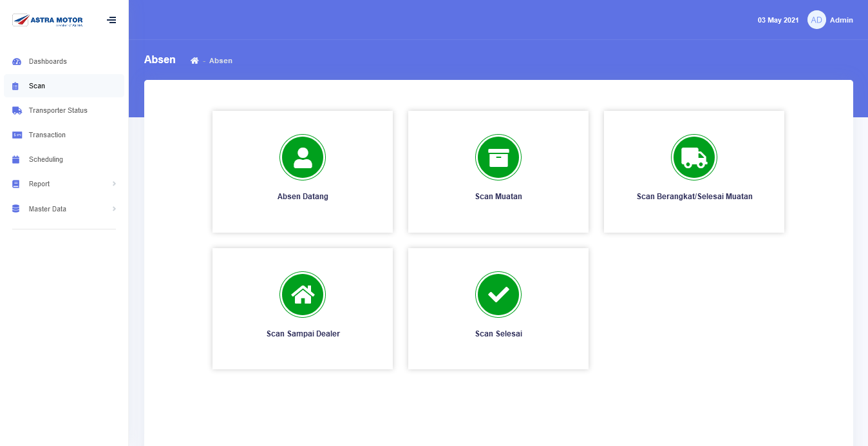Click the Absen Datang person icon
Viewport: 868px width, 446px height.
pyautogui.click(x=303, y=157)
